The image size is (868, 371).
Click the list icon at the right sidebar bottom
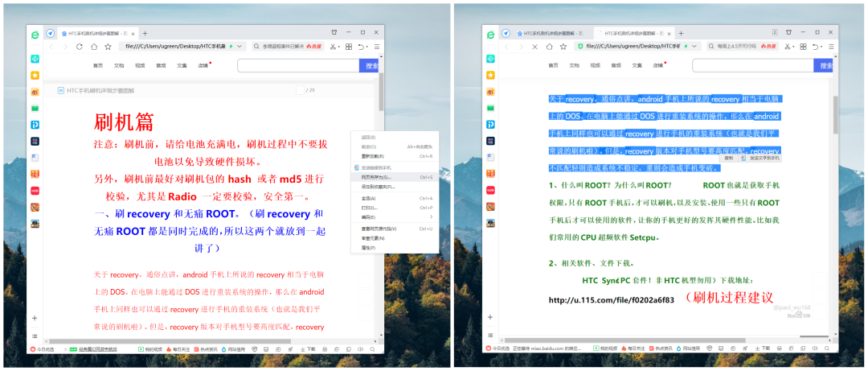[490, 336]
